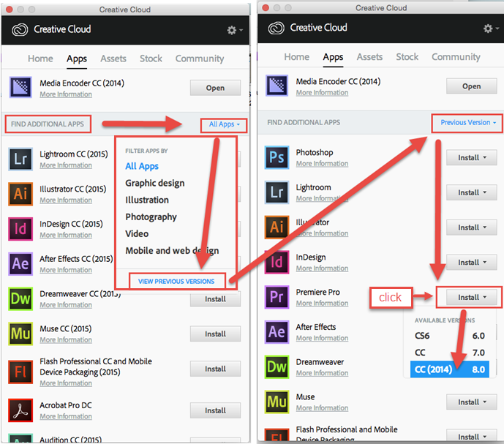Install Dreamweaver CC in left window
This screenshot has height=444, width=504.
coord(215,299)
